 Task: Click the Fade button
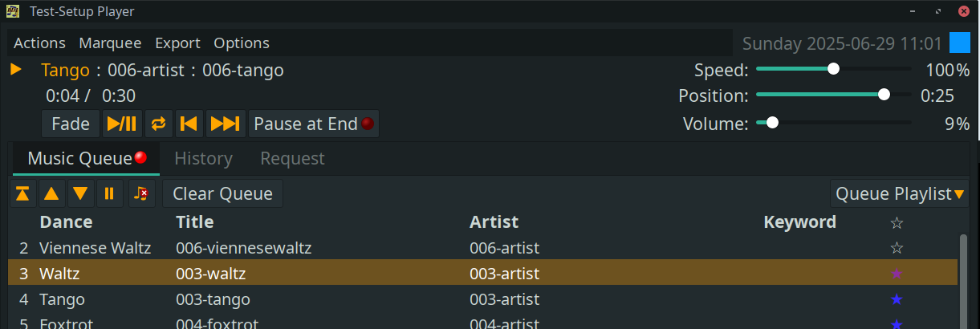coord(71,124)
